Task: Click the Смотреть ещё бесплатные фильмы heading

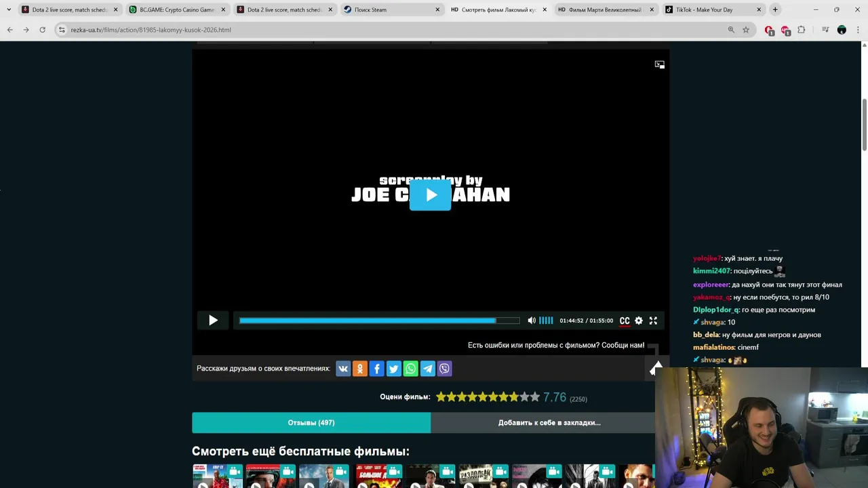Action: 300,451
